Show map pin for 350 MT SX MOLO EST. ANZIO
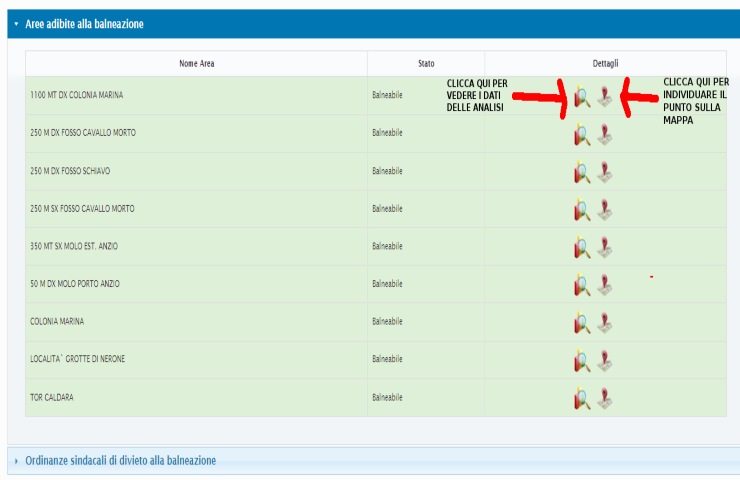The image size is (740, 480). point(604,247)
